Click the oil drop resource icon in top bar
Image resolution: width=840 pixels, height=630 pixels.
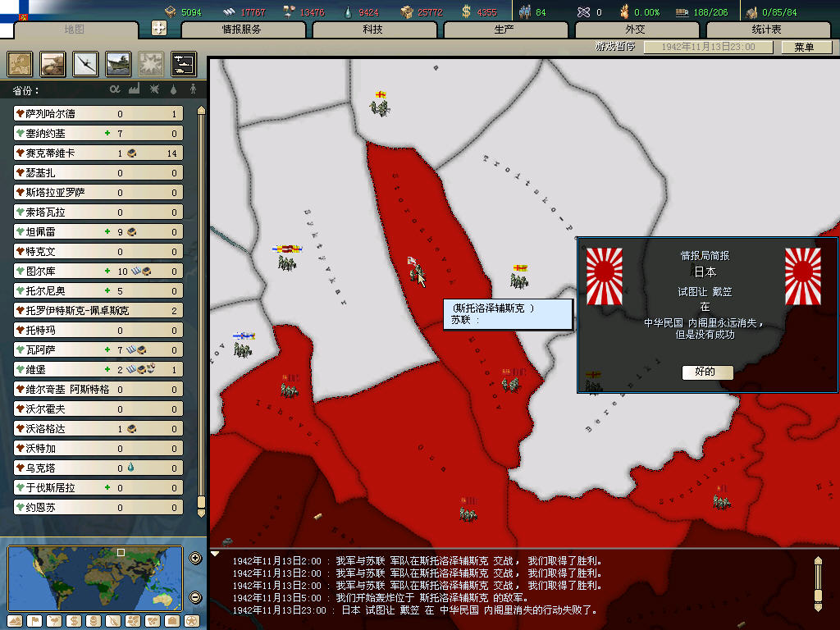pyautogui.click(x=348, y=11)
